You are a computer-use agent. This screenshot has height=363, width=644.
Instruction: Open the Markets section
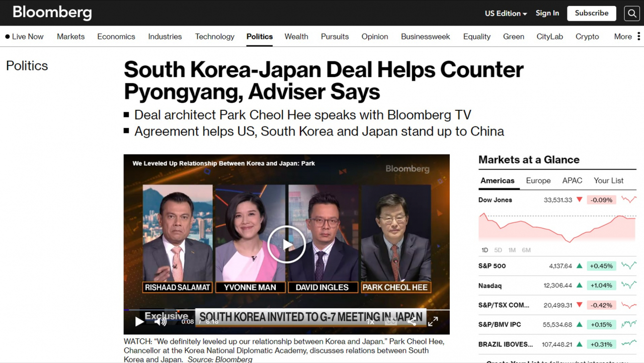[x=71, y=37]
